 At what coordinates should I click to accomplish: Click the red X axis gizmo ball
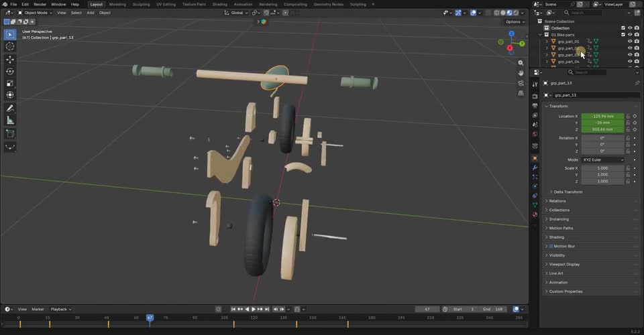click(510, 48)
